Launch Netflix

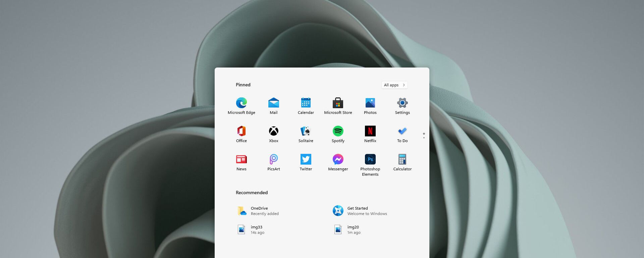370,134
